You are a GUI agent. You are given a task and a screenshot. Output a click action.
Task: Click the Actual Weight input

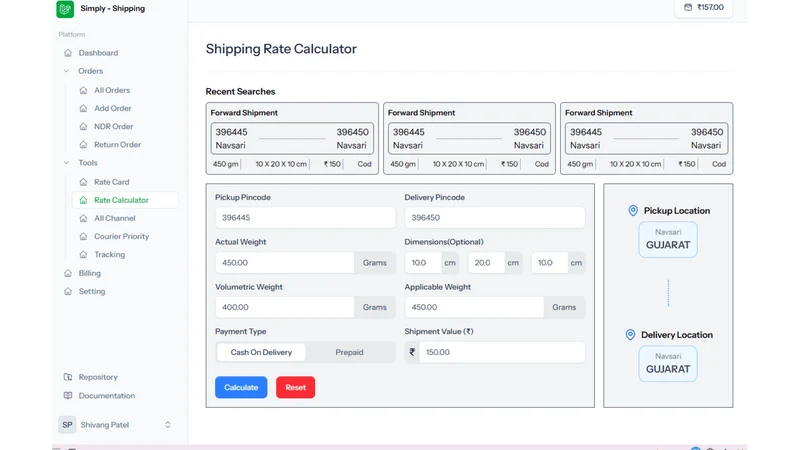[285, 263]
